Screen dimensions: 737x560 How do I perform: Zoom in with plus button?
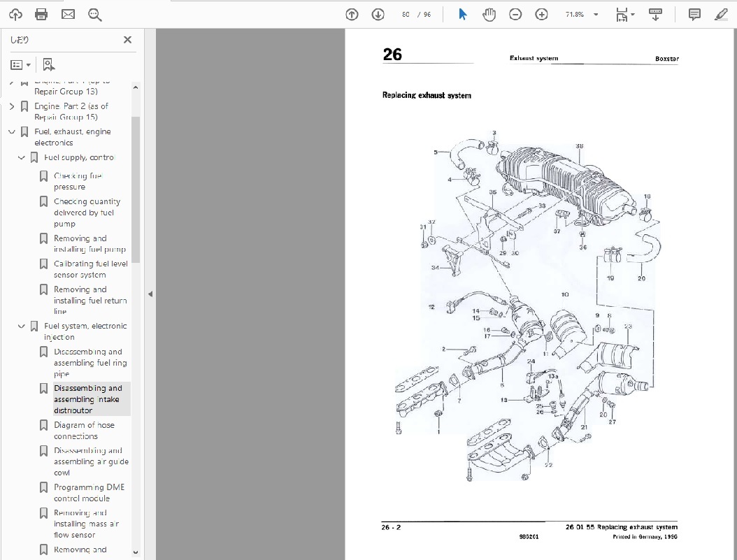click(x=541, y=14)
